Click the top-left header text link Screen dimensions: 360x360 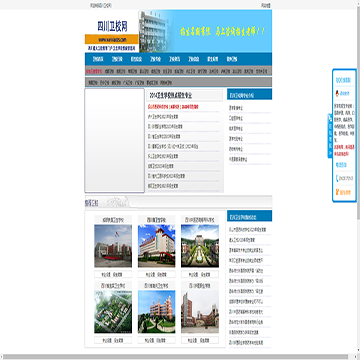pyautogui.click(x=101, y=5)
